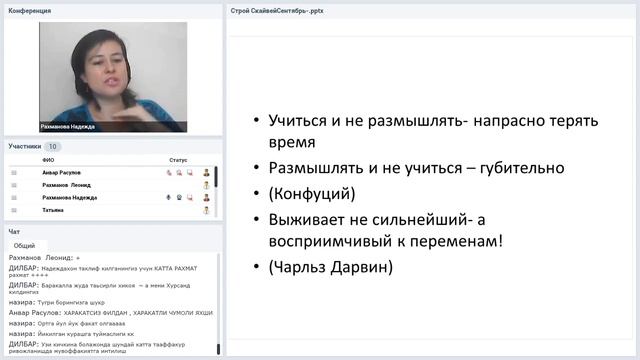Click slide bullet text Учиться и не размышлять
The height and width of the screenshot is (360, 640).
(x=433, y=131)
